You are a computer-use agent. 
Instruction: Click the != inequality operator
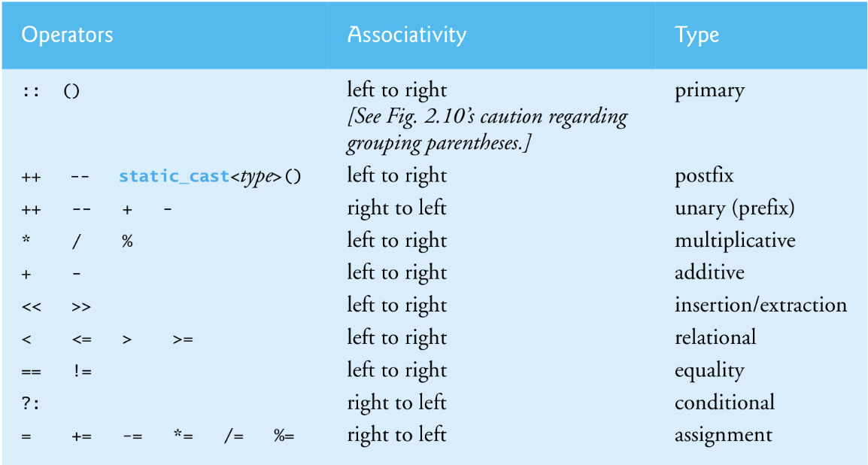click(82, 371)
